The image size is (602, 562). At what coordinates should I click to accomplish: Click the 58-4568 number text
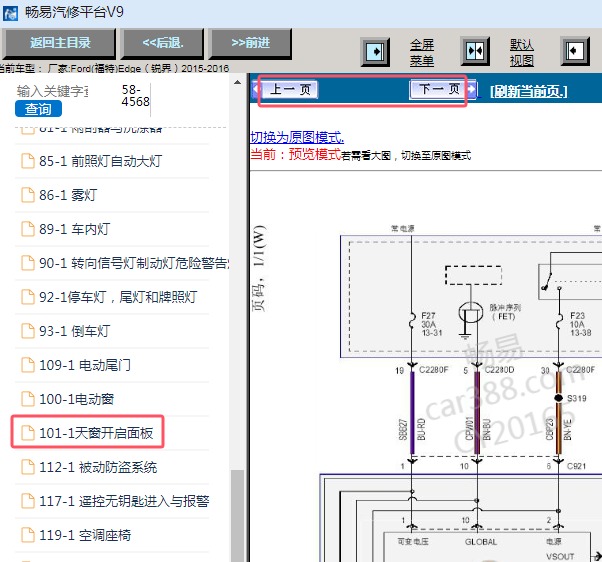coord(135,95)
